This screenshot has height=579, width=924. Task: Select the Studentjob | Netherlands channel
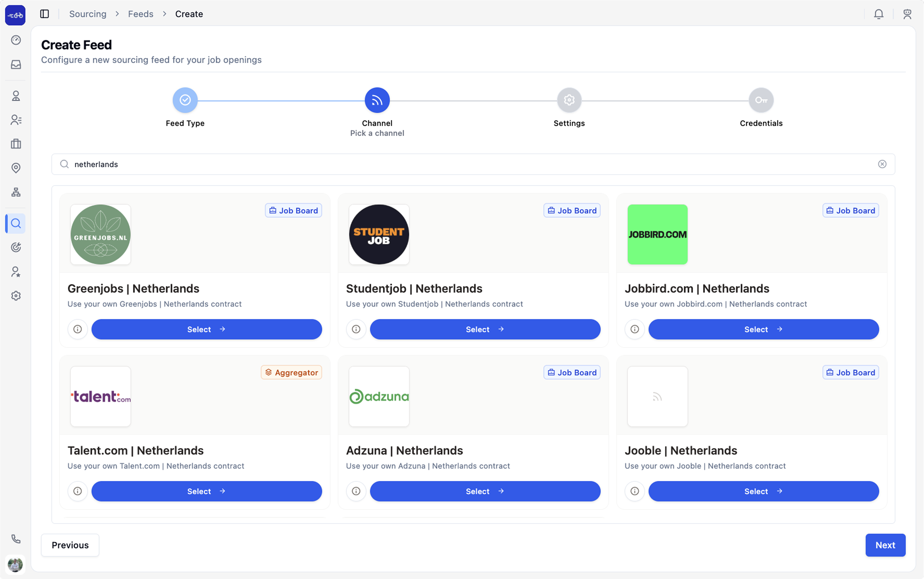[485, 329]
